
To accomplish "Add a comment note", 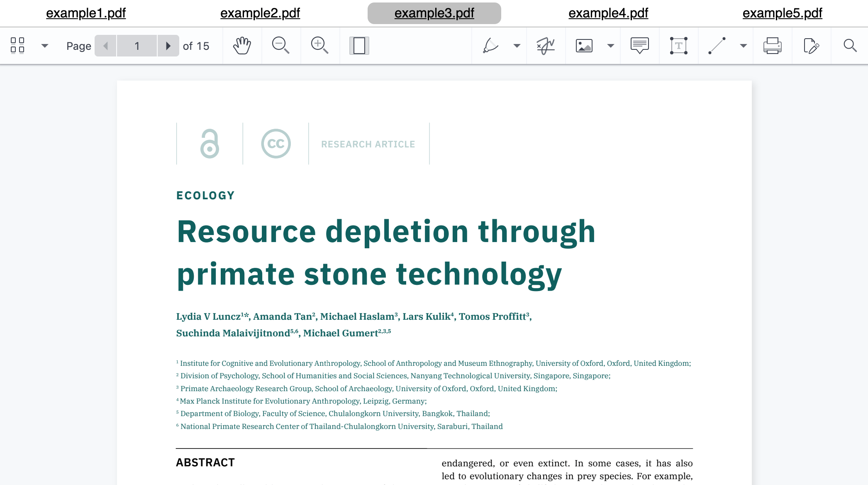I will coord(639,46).
